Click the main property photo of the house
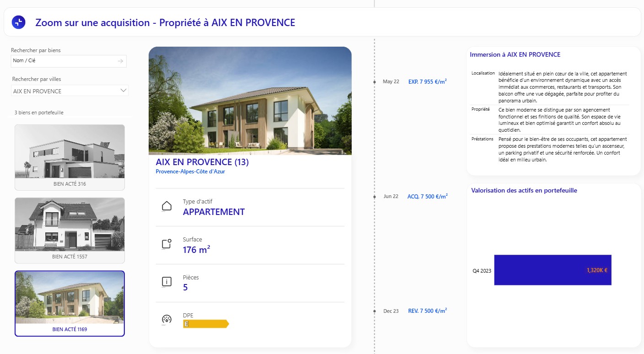This screenshot has width=644, height=354. pyautogui.click(x=250, y=101)
